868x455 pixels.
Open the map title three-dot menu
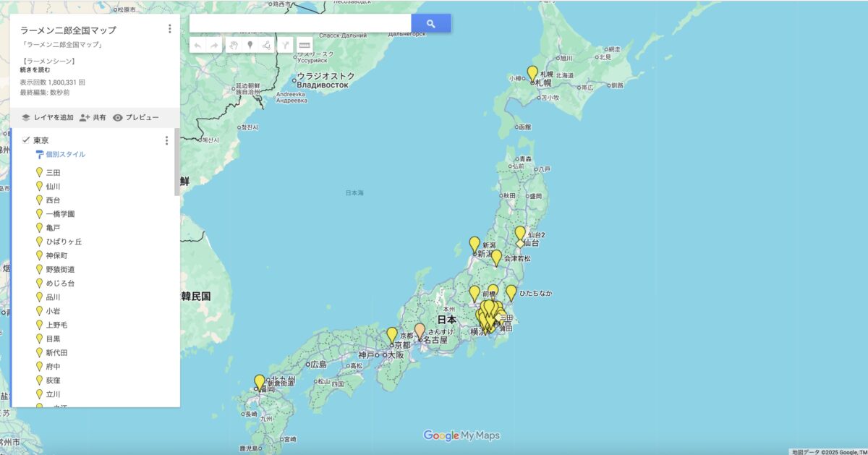pyautogui.click(x=169, y=28)
